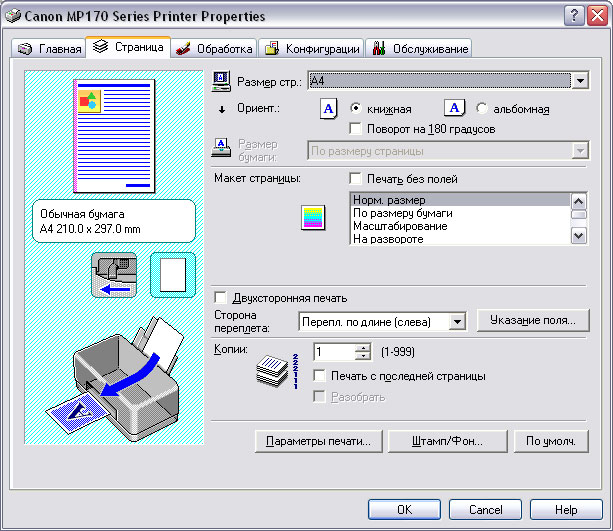Click the 'Параметры печати...' button

click(x=317, y=440)
